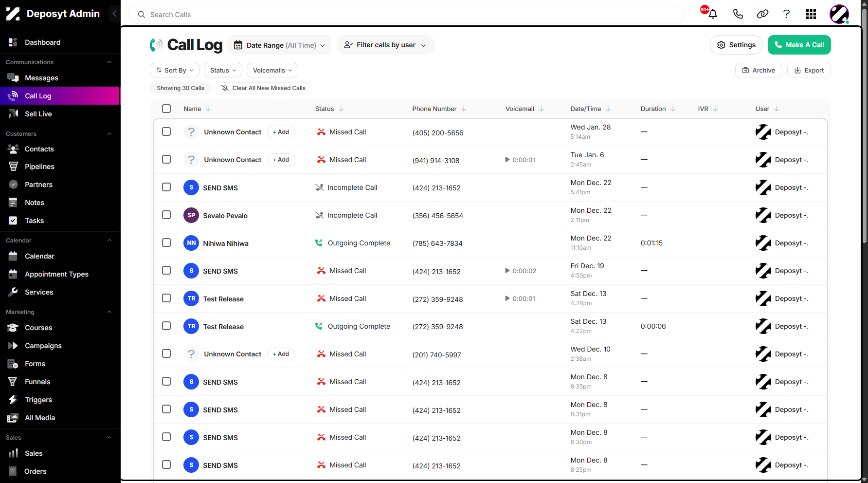Add contact for (405) 200-5656
This screenshot has height=483, width=868.
coord(281,132)
